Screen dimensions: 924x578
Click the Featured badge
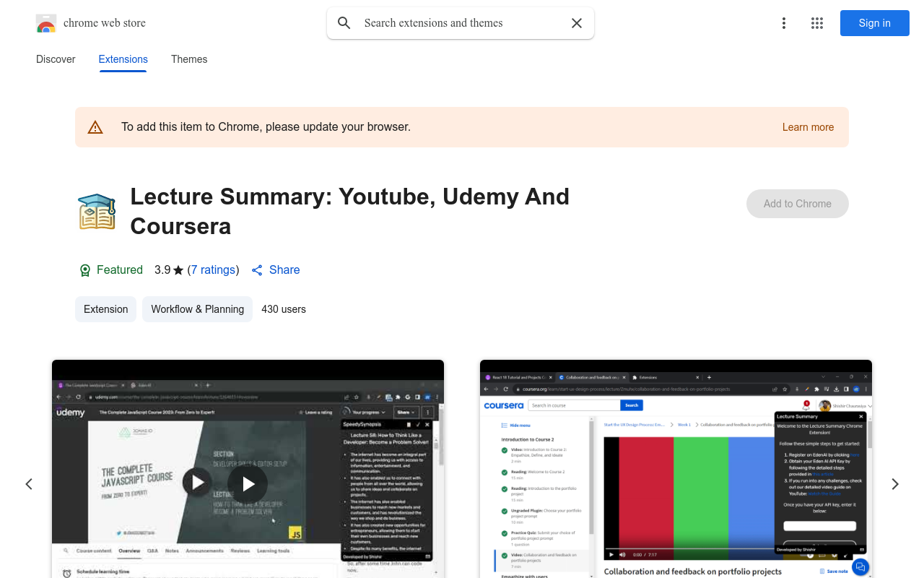(110, 270)
